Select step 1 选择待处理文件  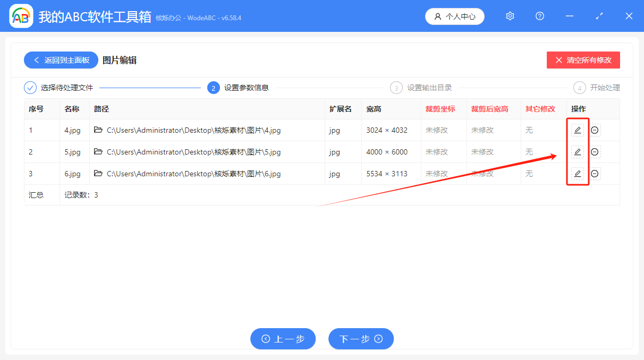(x=59, y=88)
